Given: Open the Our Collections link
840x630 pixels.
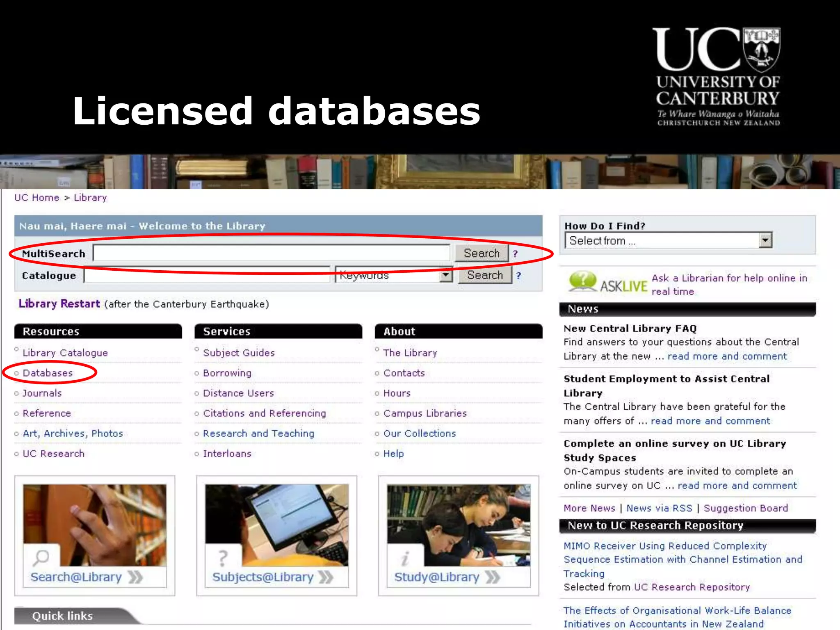Looking at the screenshot, I should point(420,434).
